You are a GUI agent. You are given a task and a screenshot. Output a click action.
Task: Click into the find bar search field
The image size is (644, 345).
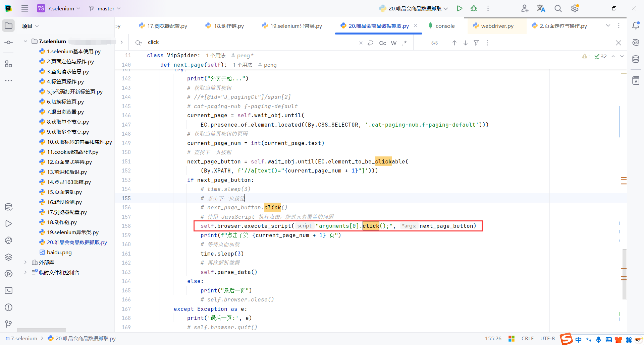point(252,42)
